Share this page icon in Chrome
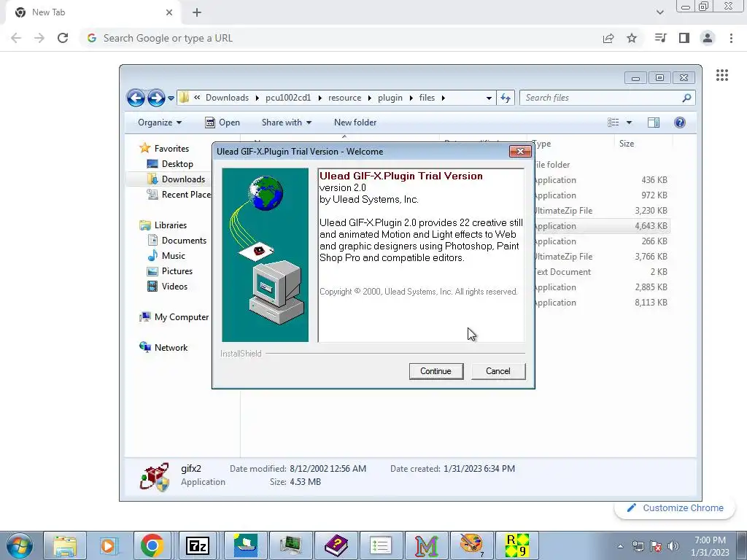The width and height of the screenshot is (747, 560). [608, 38]
